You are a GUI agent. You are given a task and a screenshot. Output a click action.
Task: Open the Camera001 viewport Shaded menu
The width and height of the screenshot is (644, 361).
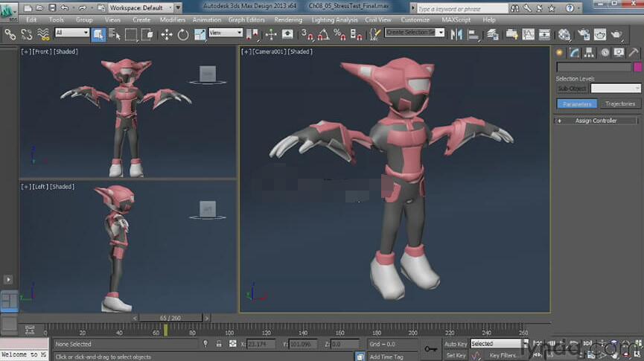click(x=300, y=52)
